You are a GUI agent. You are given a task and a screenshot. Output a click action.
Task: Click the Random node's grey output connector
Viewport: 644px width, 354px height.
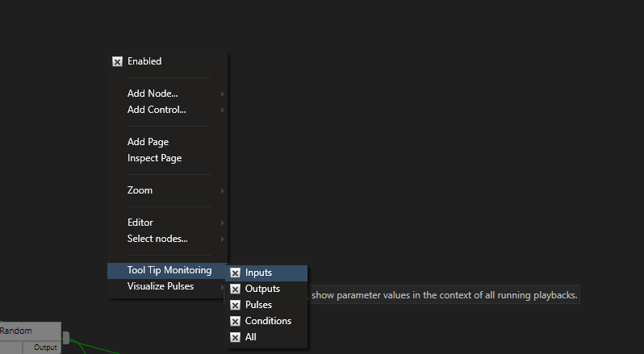point(65,338)
